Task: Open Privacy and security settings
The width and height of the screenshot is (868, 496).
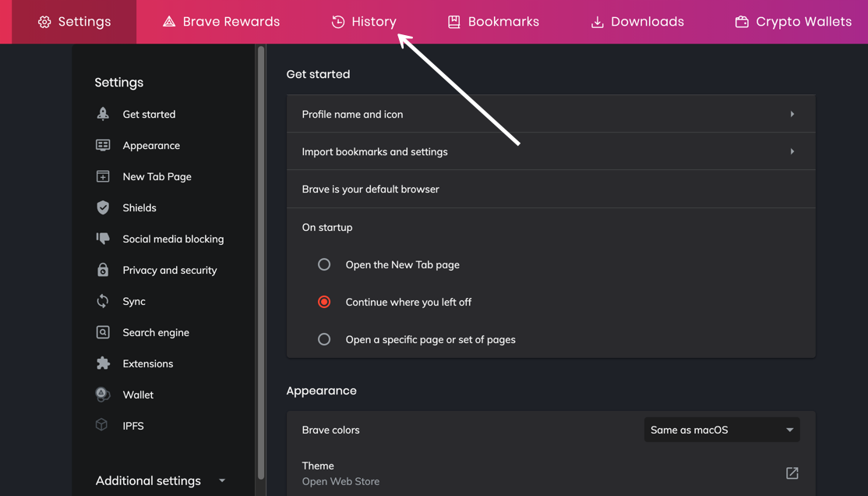Action: pos(169,270)
